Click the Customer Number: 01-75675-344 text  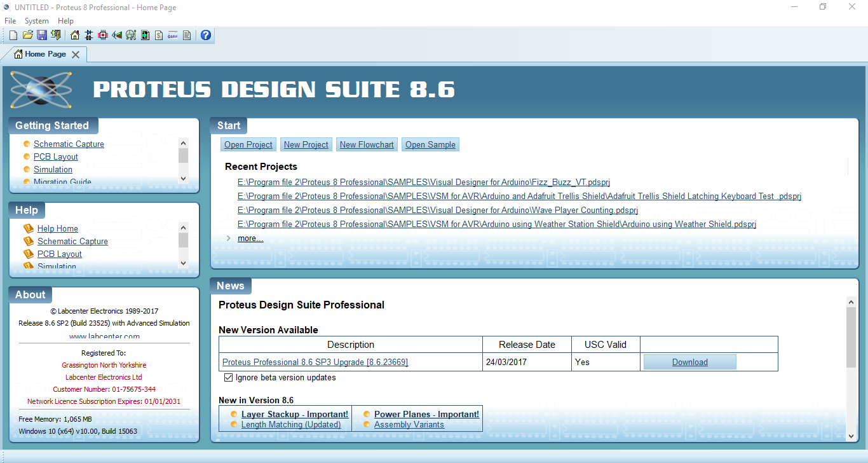pos(104,389)
